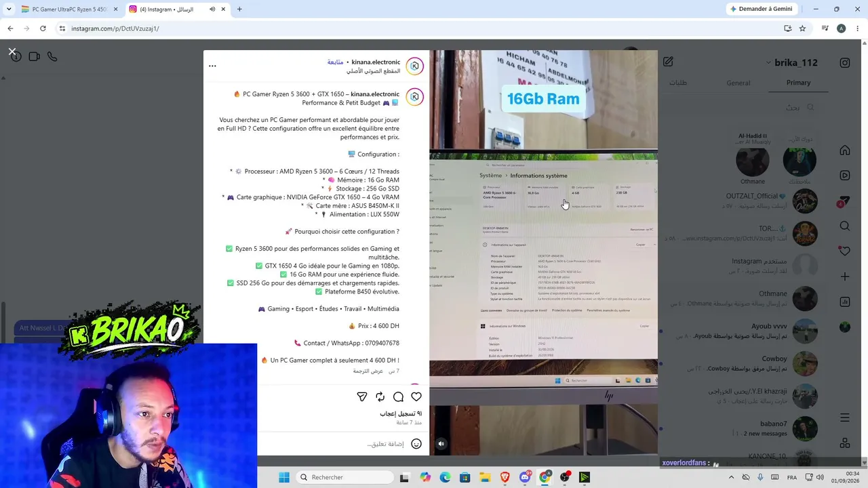Expand the Chrome tab search dropdown
The width and height of the screenshot is (868, 488).
point(7,9)
